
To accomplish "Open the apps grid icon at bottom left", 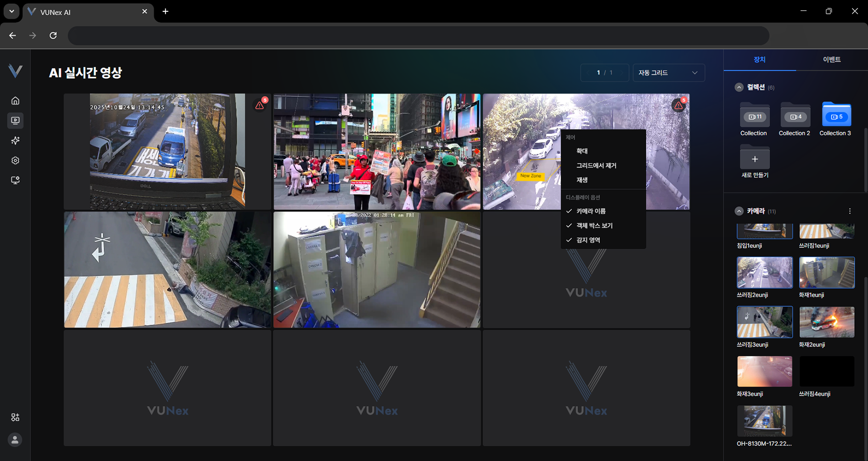I will (15, 417).
